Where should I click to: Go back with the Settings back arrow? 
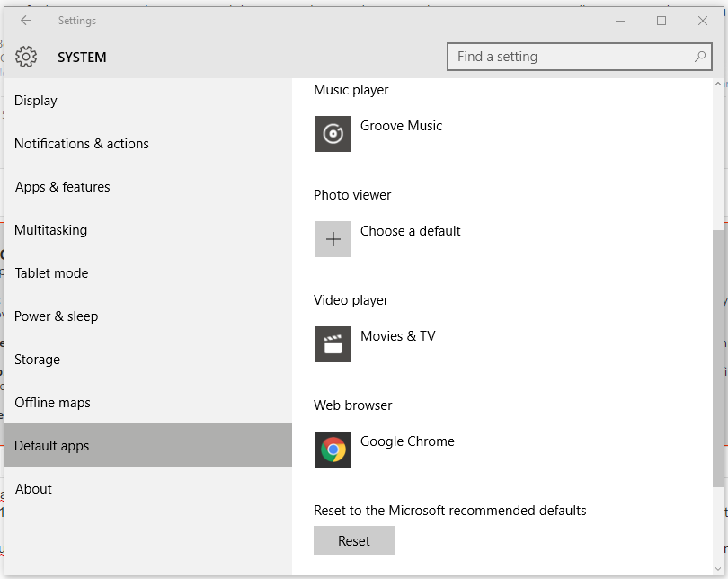(x=26, y=20)
